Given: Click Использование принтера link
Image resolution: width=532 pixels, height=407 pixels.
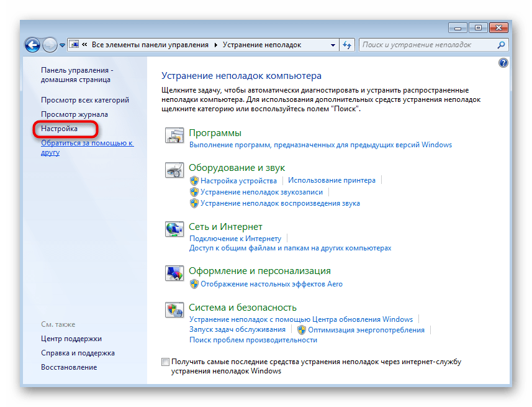Looking at the screenshot, I should pyautogui.click(x=332, y=180).
